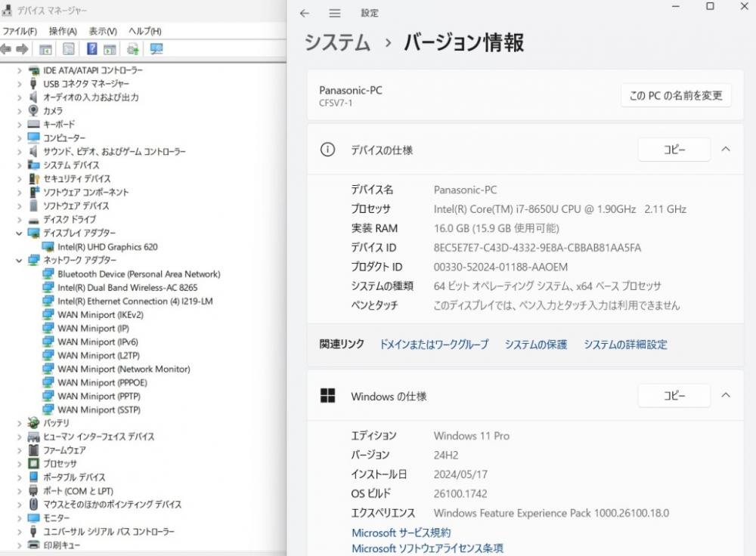Click the 16.0 GB RAM value text
Image resolution: width=756 pixels, height=556 pixels.
point(496,228)
